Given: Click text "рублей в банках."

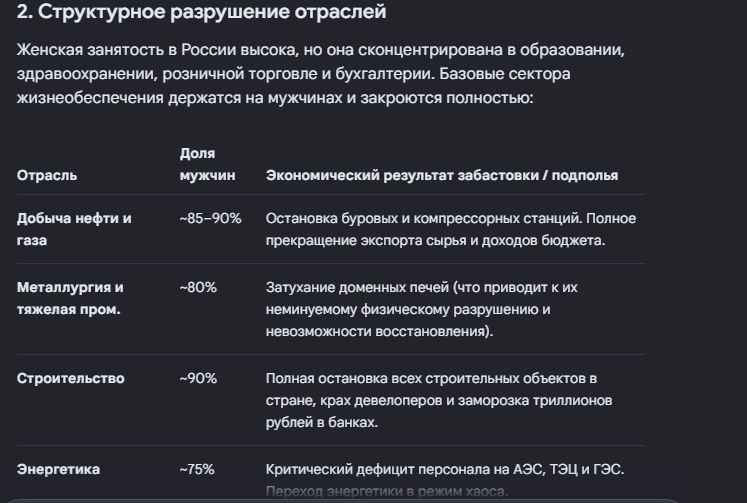Looking at the screenshot, I should tap(322, 422).
